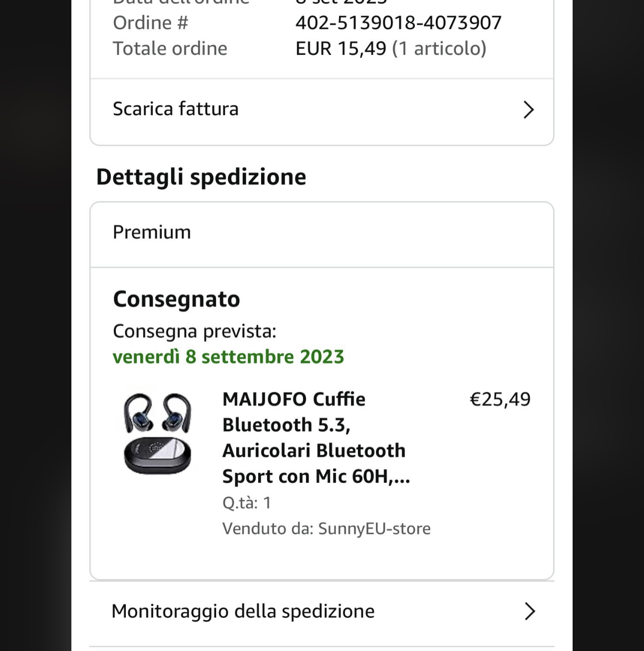The image size is (644, 651).
Task: Click the chevron beside Monitoraggio della spedizione
Action: [x=530, y=611]
